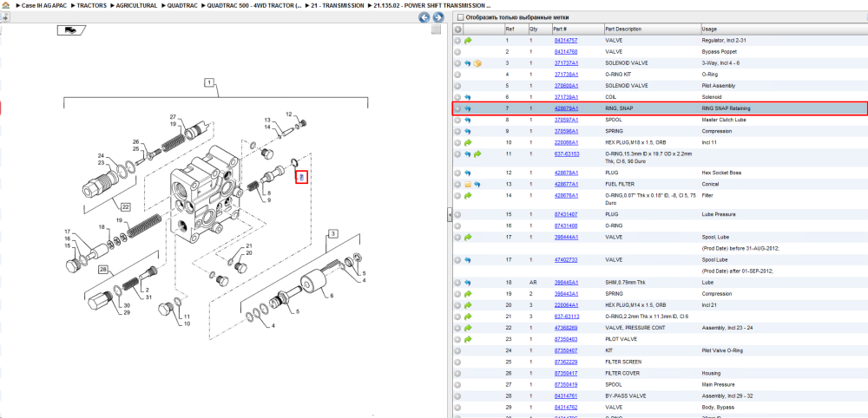
Task: Click blue arrow icon for SPOOL 370597A1
Action: [468, 120]
